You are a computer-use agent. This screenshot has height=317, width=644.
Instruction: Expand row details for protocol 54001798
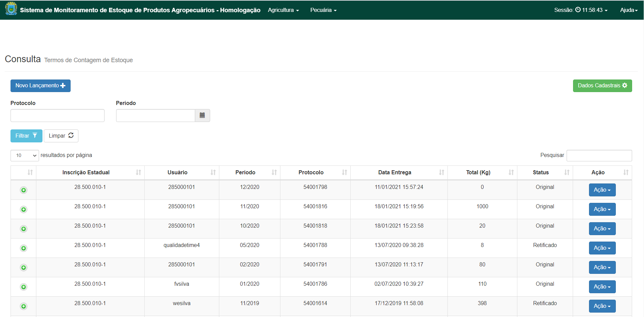tap(23, 190)
